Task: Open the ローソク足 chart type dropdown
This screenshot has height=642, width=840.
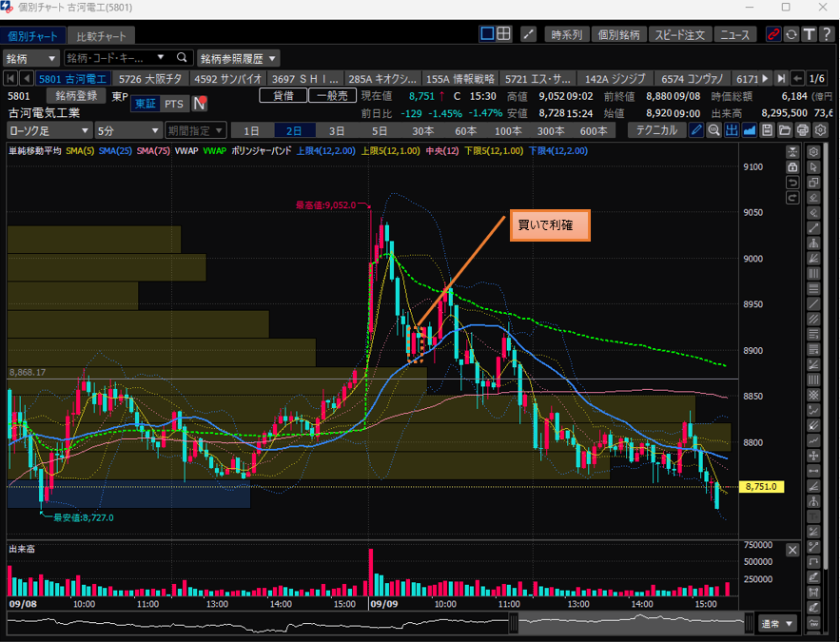Action: pos(49,130)
